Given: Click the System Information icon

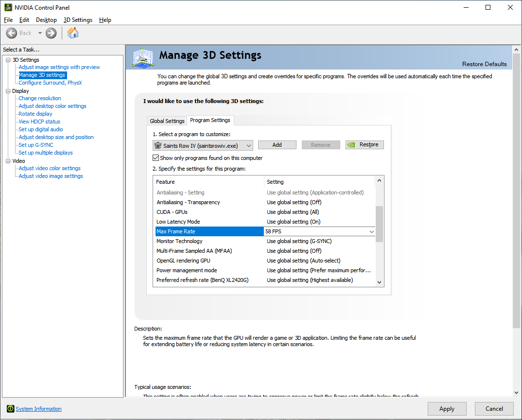Looking at the screenshot, I should pyautogui.click(x=10, y=409).
